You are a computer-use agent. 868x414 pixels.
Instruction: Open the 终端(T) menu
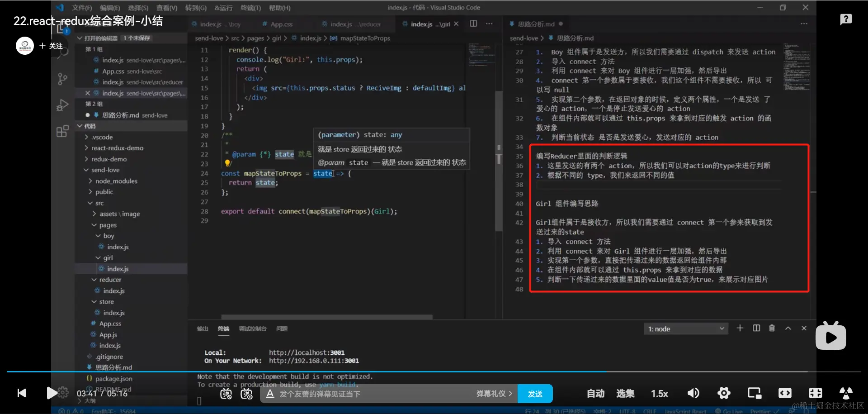[250, 8]
